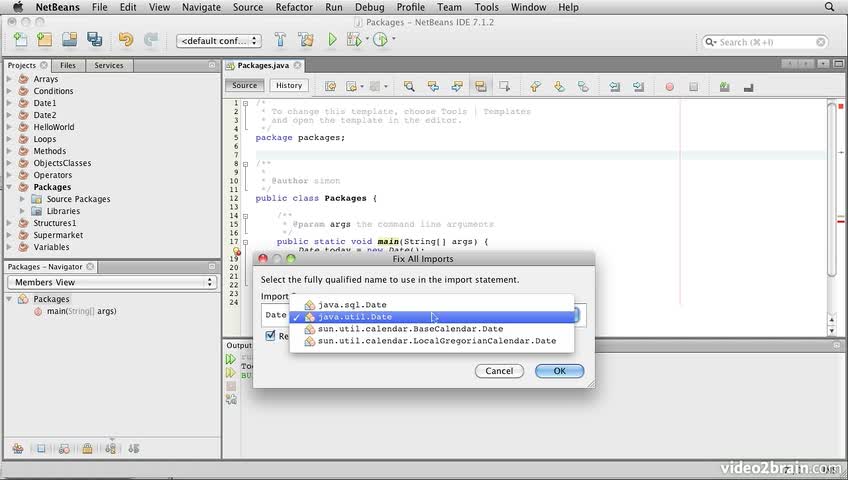The image size is (848, 480).
Task: Expand the Supermarket project node
Action: 9,235
